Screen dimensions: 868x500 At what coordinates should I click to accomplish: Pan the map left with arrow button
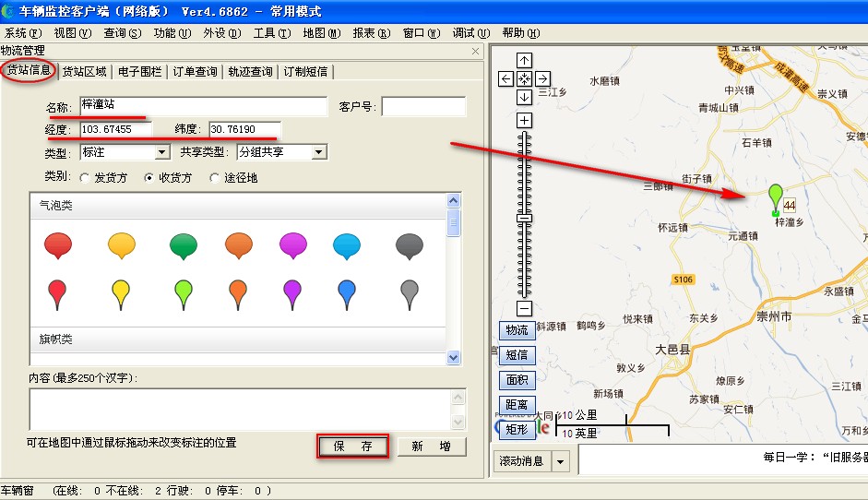coord(505,79)
